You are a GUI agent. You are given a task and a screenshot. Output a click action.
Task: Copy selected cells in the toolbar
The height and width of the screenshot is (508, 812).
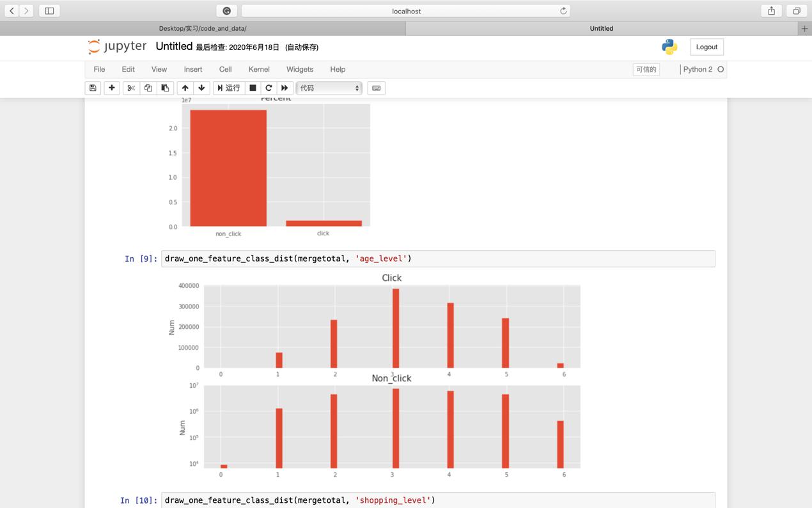pyautogui.click(x=148, y=88)
